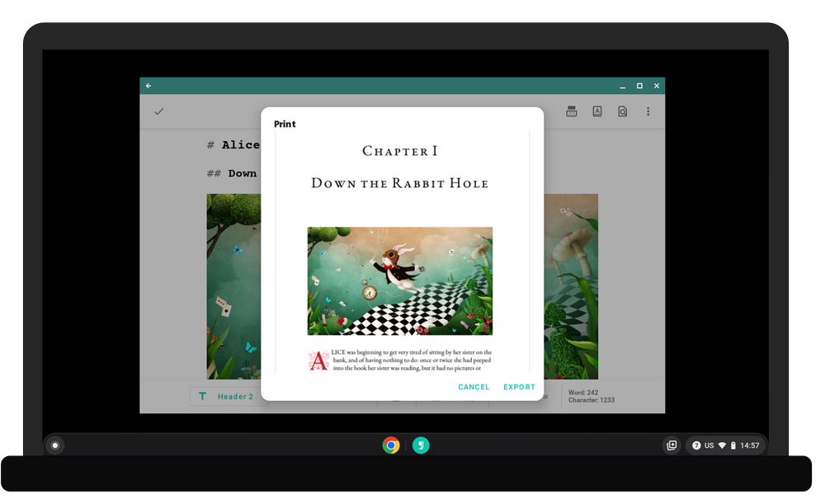825x504 pixels.
Task: Confirm changes with the green checkmark icon
Action: 159,111
